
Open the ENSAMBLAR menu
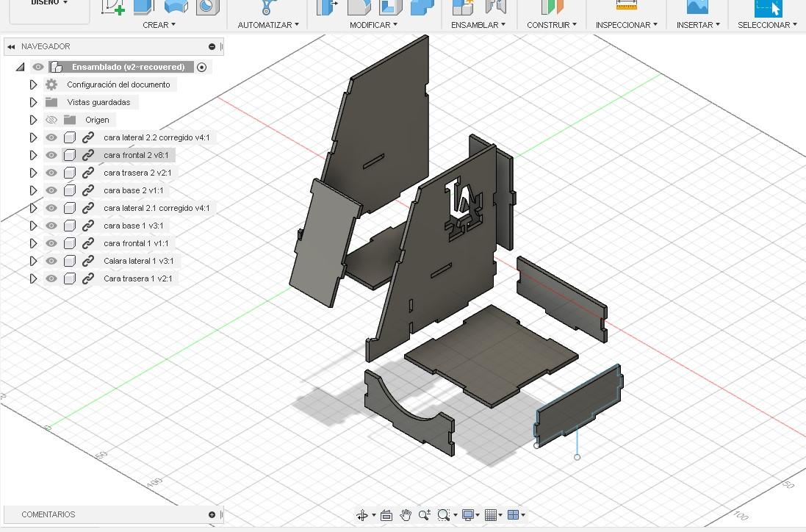pyautogui.click(x=478, y=25)
